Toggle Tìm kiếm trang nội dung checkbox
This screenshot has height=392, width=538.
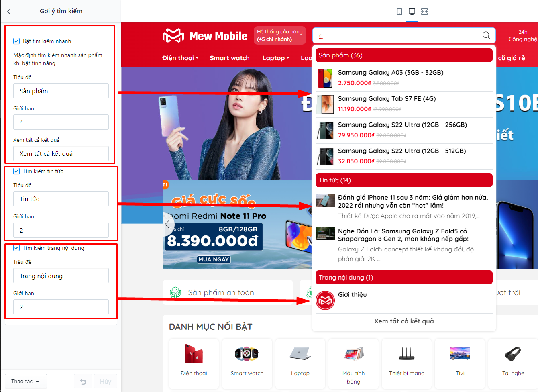[x=16, y=248]
